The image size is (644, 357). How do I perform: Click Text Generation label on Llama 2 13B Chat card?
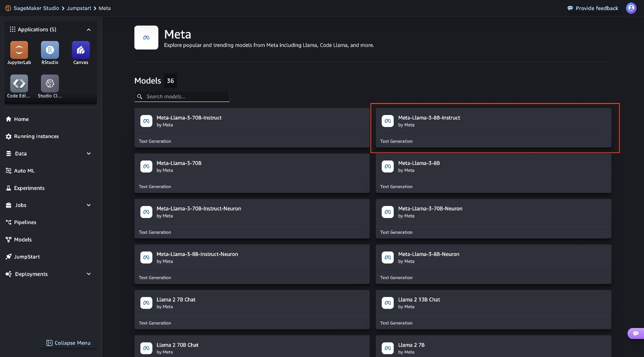tap(396, 323)
